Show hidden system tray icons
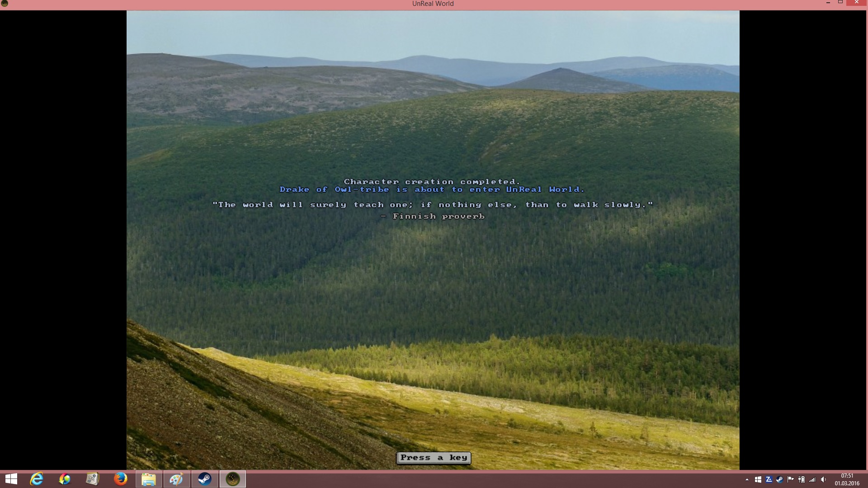Viewport: 868px width, 488px height. pos(747,479)
